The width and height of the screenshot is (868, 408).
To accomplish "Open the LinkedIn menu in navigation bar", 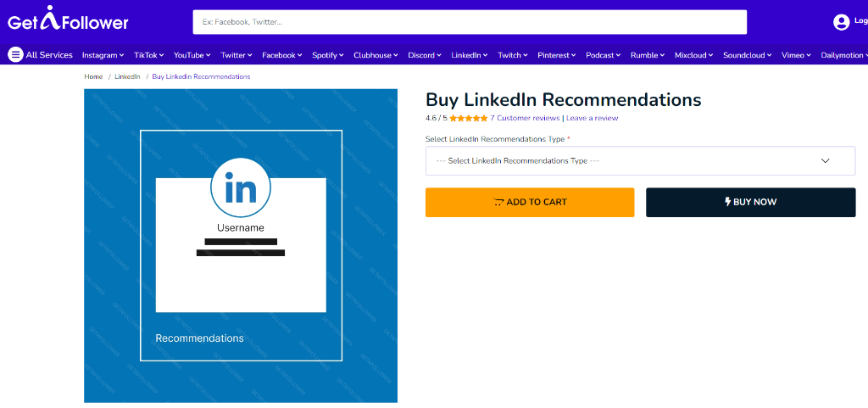I will (470, 55).
